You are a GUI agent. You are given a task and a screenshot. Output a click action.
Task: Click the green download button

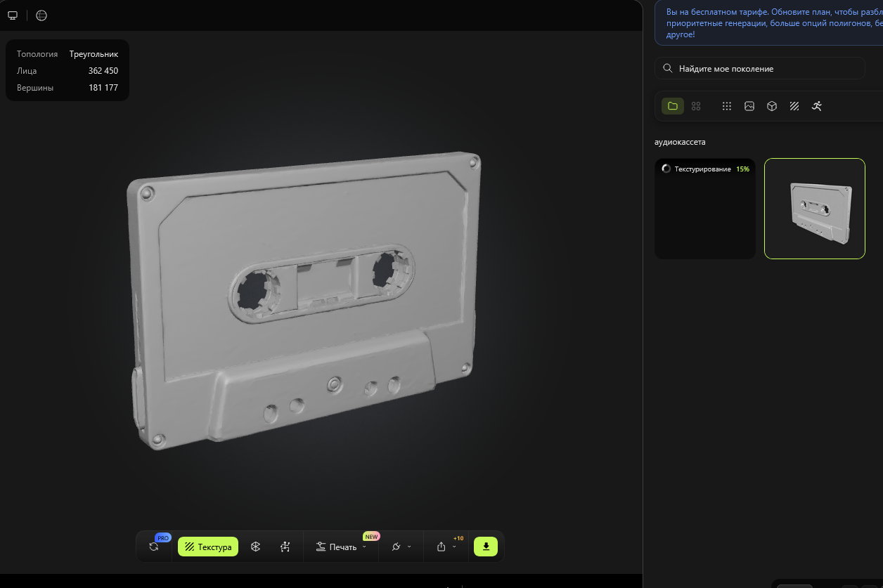pos(486,547)
